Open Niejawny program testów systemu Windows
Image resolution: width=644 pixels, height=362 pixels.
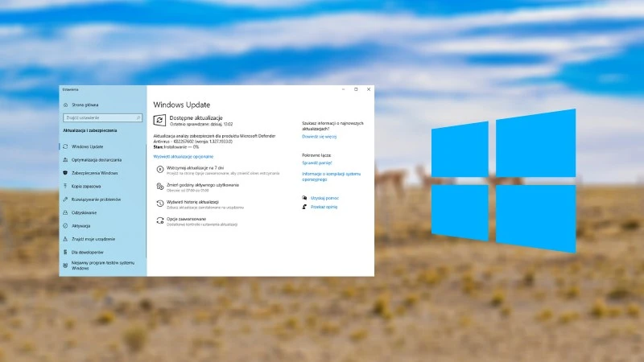pyautogui.click(x=103, y=265)
